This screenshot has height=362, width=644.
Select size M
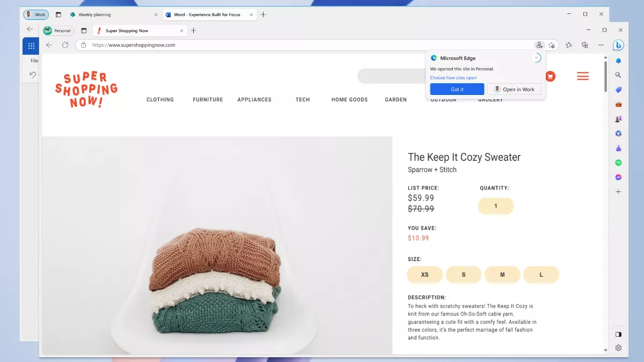[502, 275]
